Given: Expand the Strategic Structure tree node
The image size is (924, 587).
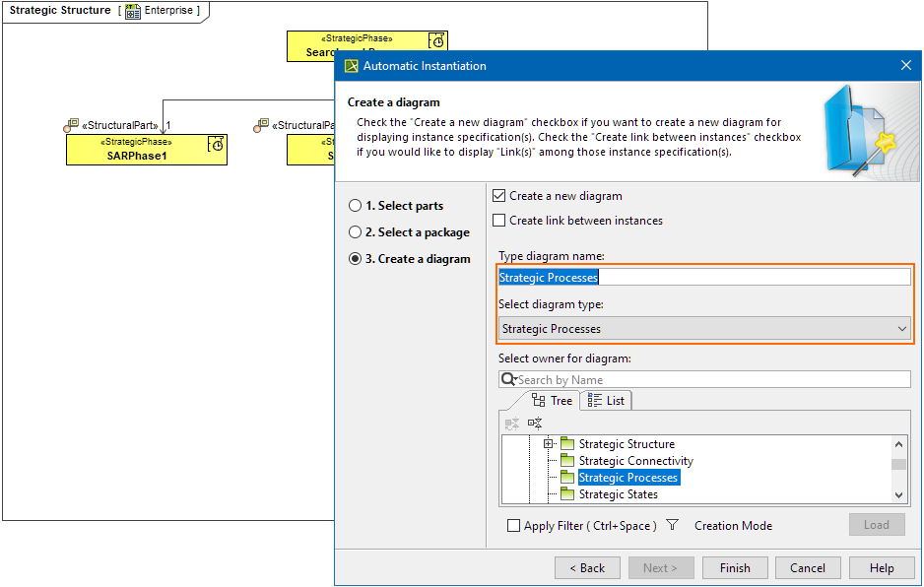Looking at the screenshot, I should coord(549,444).
